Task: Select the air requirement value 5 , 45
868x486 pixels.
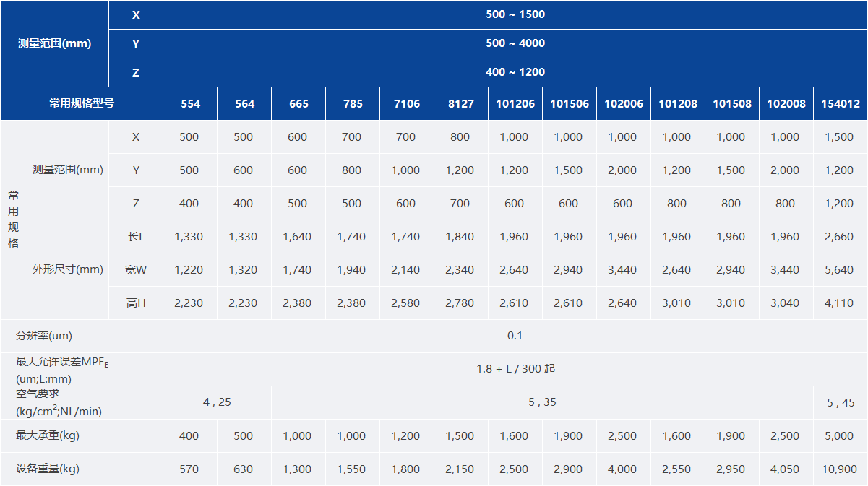Action: (841, 403)
